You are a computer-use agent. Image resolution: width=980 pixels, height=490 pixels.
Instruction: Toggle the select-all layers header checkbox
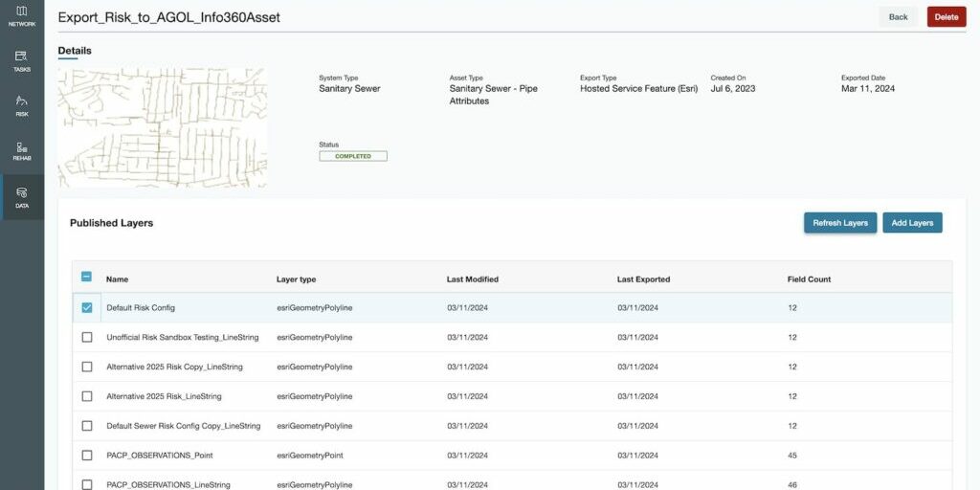point(86,277)
